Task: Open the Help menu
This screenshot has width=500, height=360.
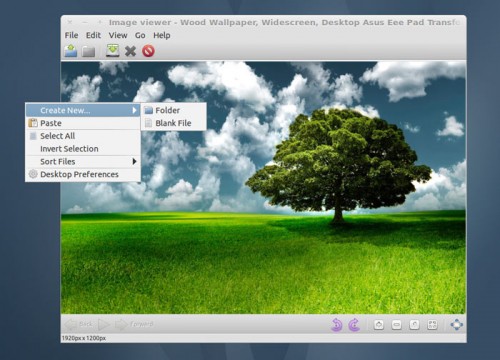Action: pyautogui.click(x=162, y=35)
